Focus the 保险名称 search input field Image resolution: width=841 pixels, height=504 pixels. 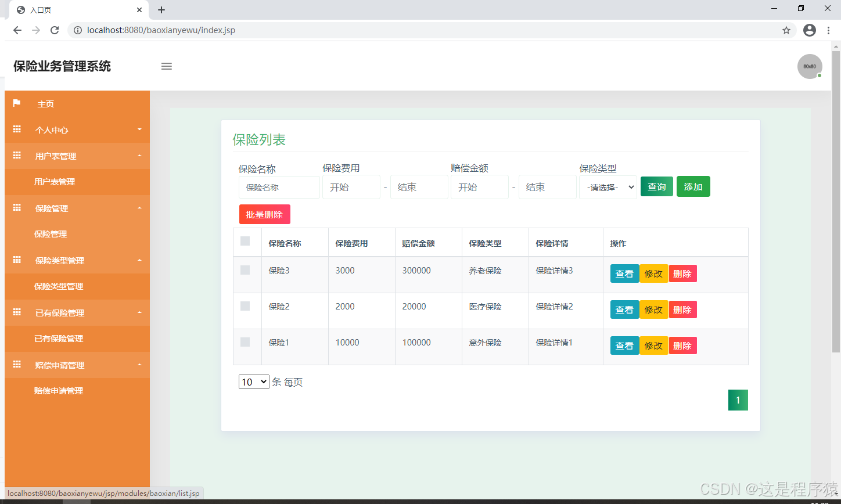tap(279, 188)
